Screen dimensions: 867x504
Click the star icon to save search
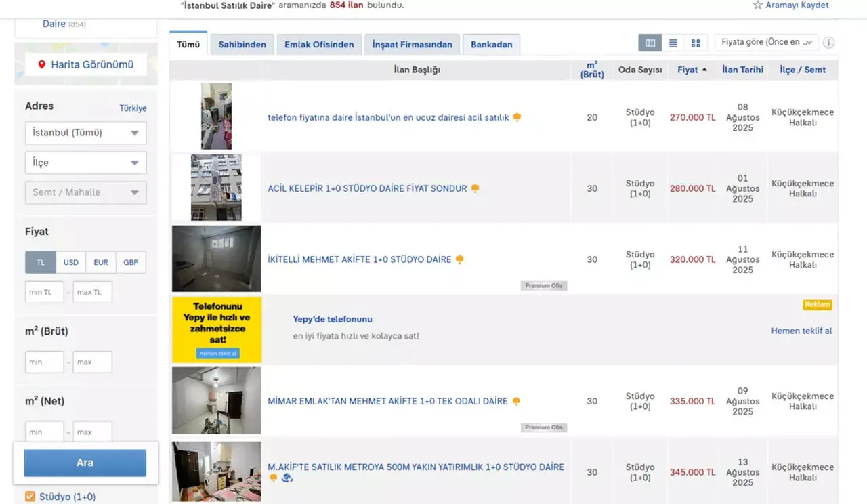click(758, 5)
